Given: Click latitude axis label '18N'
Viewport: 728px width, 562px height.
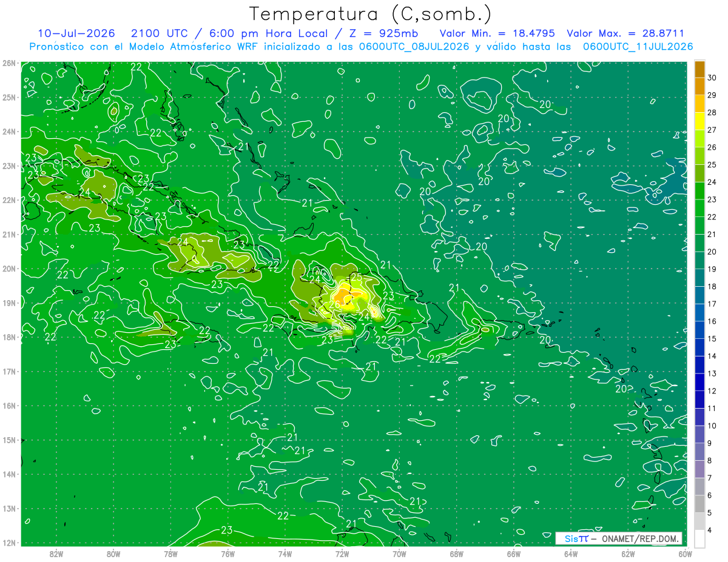Looking at the screenshot, I should 8,337.
